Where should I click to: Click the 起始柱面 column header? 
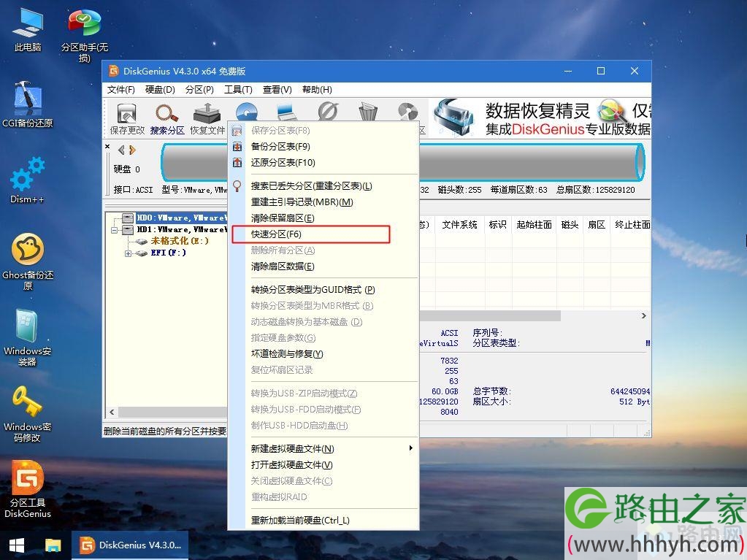point(534,225)
